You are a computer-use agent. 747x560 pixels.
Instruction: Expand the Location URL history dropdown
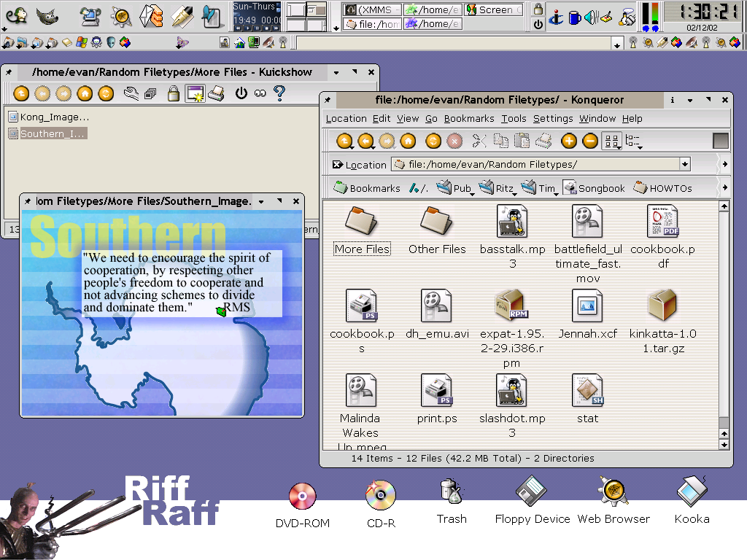point(684,164)
